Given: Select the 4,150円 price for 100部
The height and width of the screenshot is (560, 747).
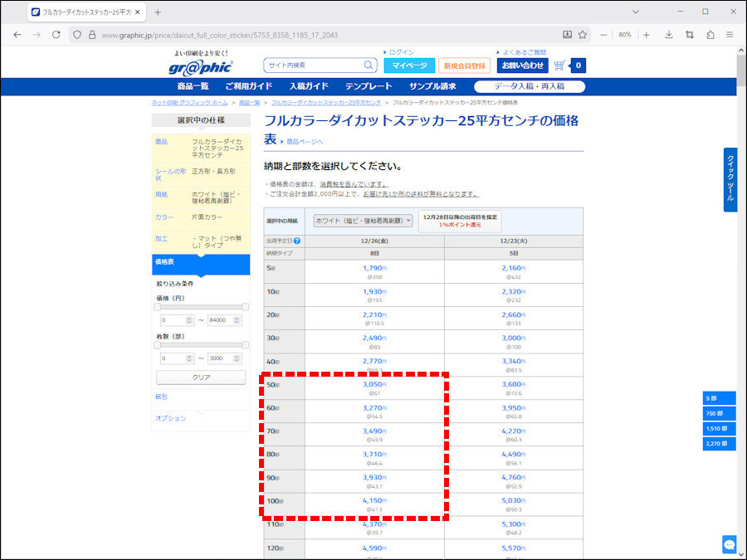Looking at the screenshot, I should tap(374, 500).
